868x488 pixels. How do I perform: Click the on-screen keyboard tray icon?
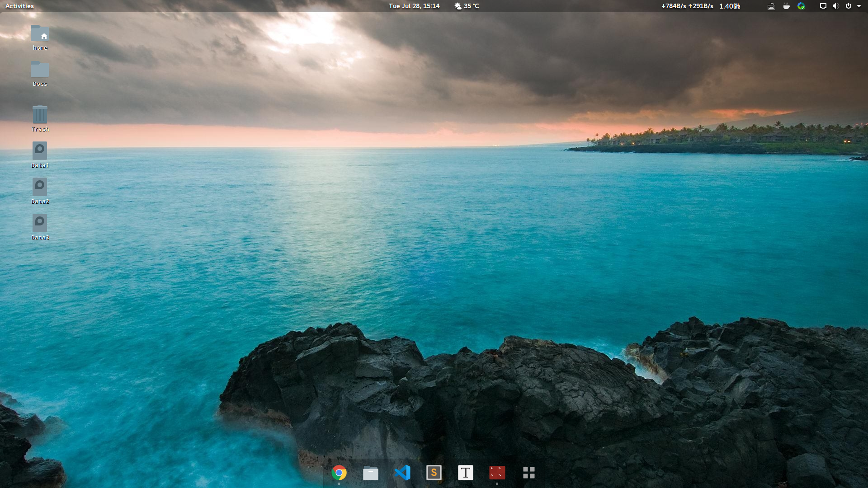click(771, 6)
